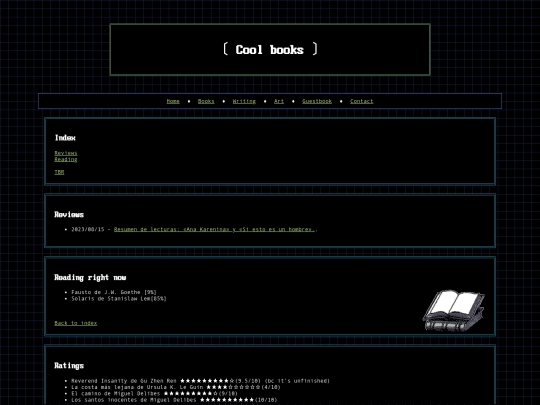Click the Cool books site title
Screen dimensions: 540x405
270,50
